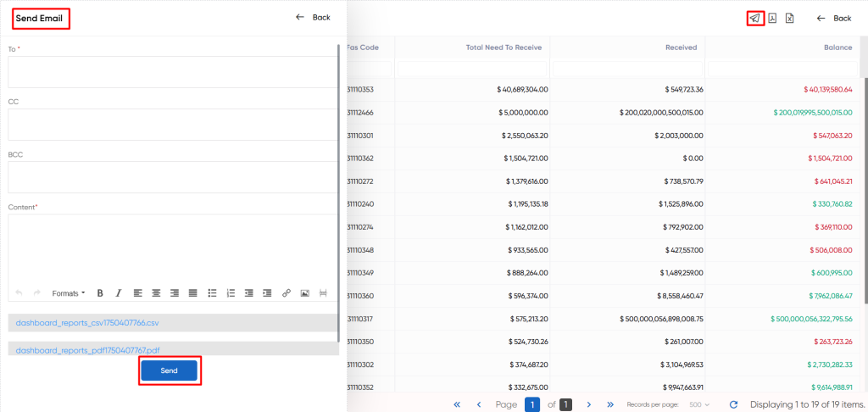Screen dimensions: 868x412
Task: Insert a link with the chain icon
Action: (x=287, y=293)
